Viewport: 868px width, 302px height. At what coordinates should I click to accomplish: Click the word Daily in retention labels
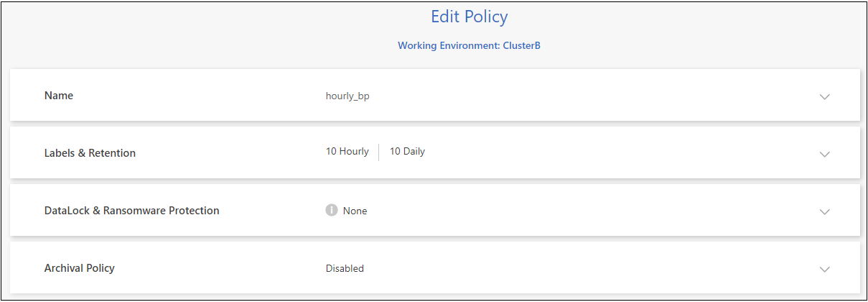tap(414, 152)
